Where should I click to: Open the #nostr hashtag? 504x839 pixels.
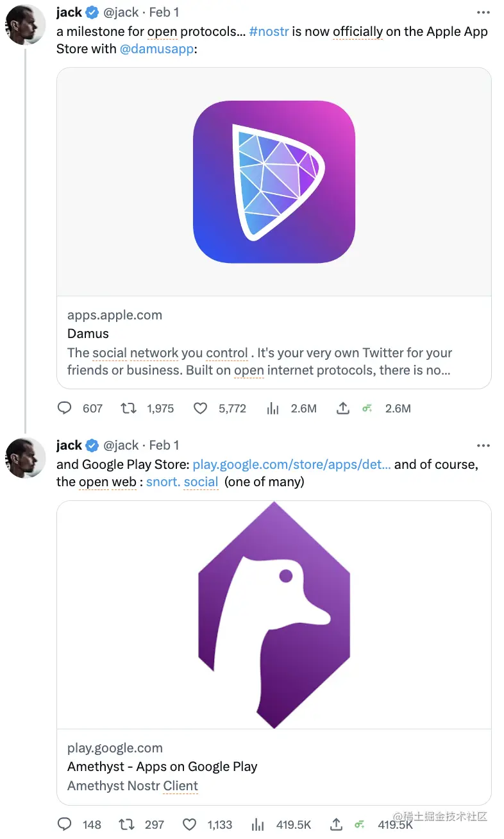click(x=269, y=31)
